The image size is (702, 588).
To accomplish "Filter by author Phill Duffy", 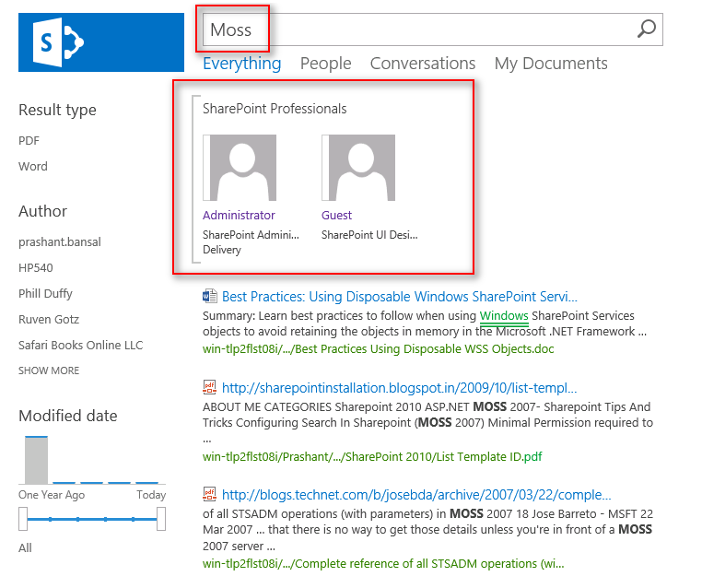I will tap(45, 294).
